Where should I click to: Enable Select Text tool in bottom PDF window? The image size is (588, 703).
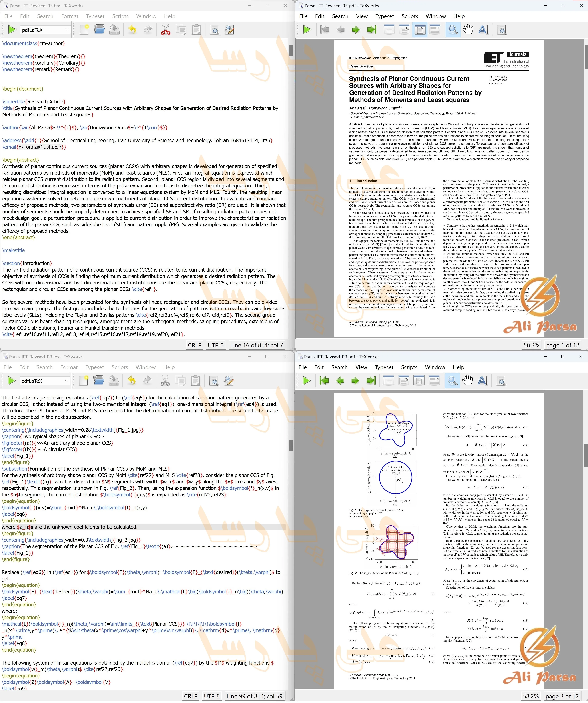point(483,381)
